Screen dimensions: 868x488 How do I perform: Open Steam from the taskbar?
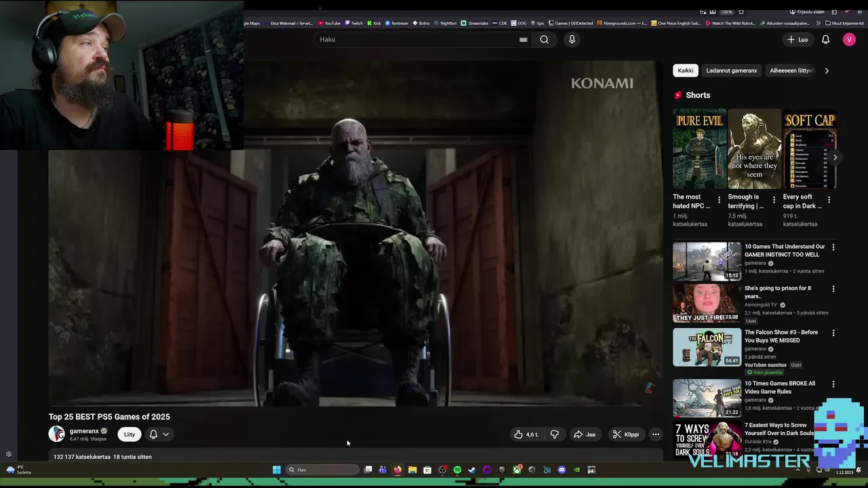click(472, 470)
